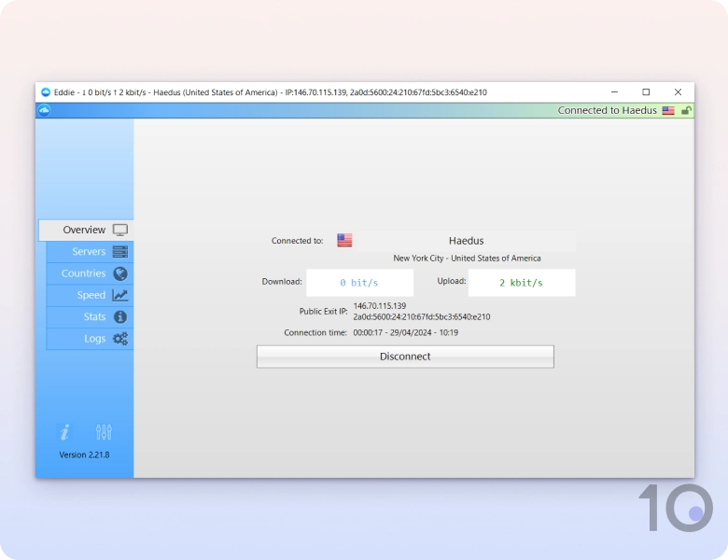Click the Haedus server name
Image resolution: width=728 pixels, height=560 pixels.
[466, 241]
